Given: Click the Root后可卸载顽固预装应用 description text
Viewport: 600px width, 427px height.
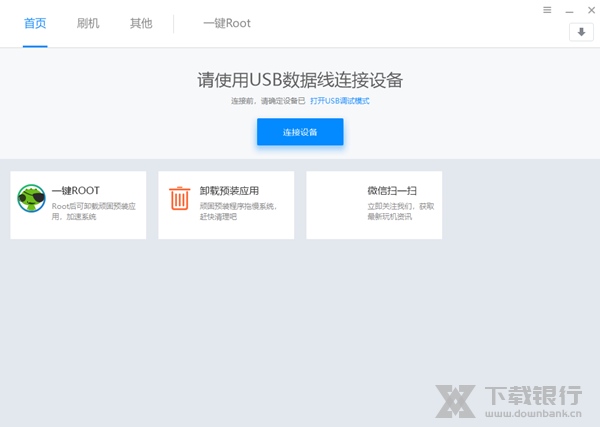Looking at the screenshot, I should [x=90, y=211].
